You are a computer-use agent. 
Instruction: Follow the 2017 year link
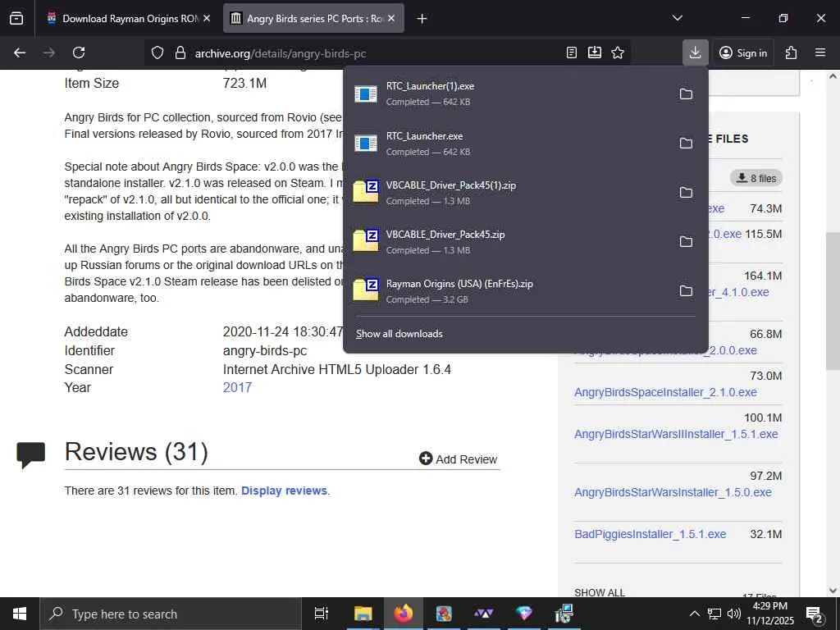pos(237,387)
